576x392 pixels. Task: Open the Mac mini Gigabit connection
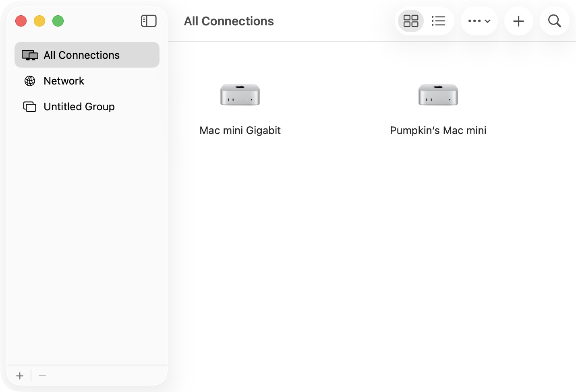click(240, 95)
